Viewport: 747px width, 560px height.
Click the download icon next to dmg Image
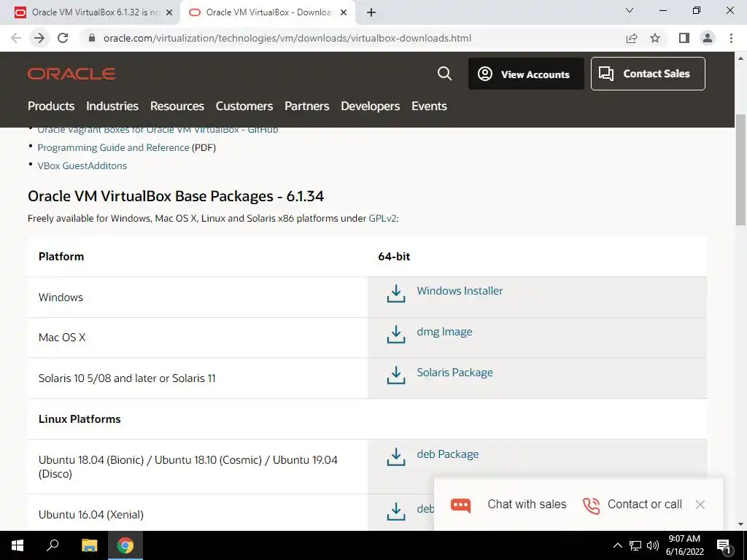(x=396, y=334)
